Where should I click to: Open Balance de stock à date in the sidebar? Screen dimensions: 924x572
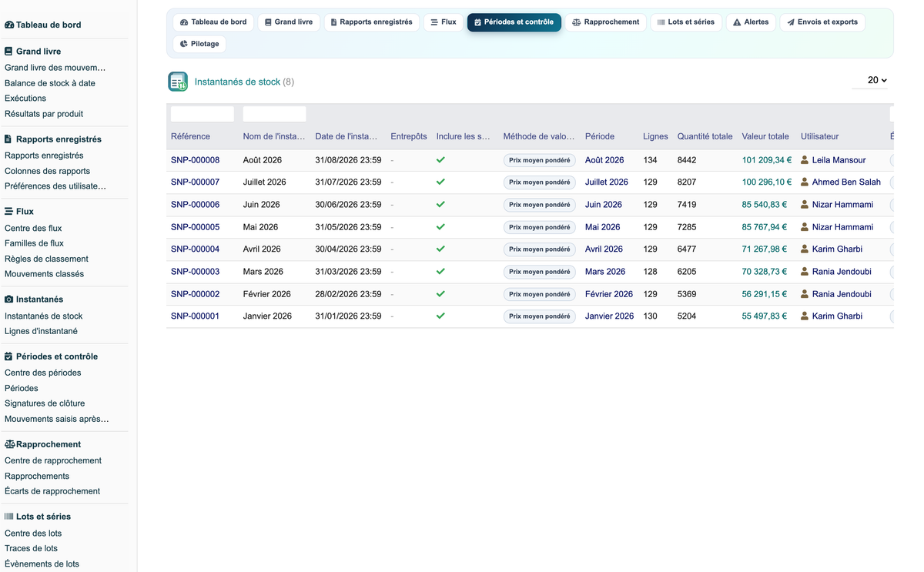50,83
